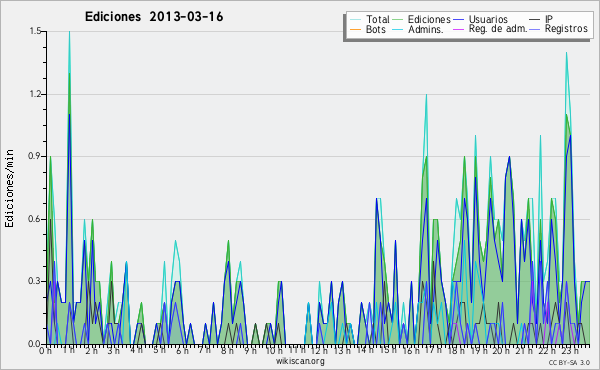
Task: Click the orange Bots legend color line
Action: click(x=355, y=29)
